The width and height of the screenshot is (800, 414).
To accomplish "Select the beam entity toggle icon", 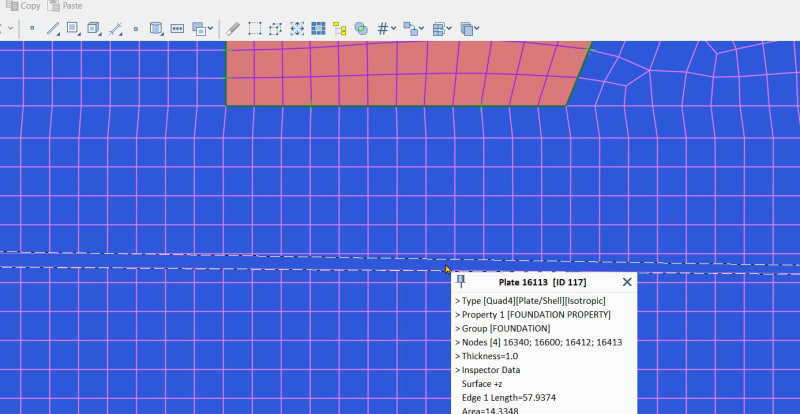I will coord(53,29).
